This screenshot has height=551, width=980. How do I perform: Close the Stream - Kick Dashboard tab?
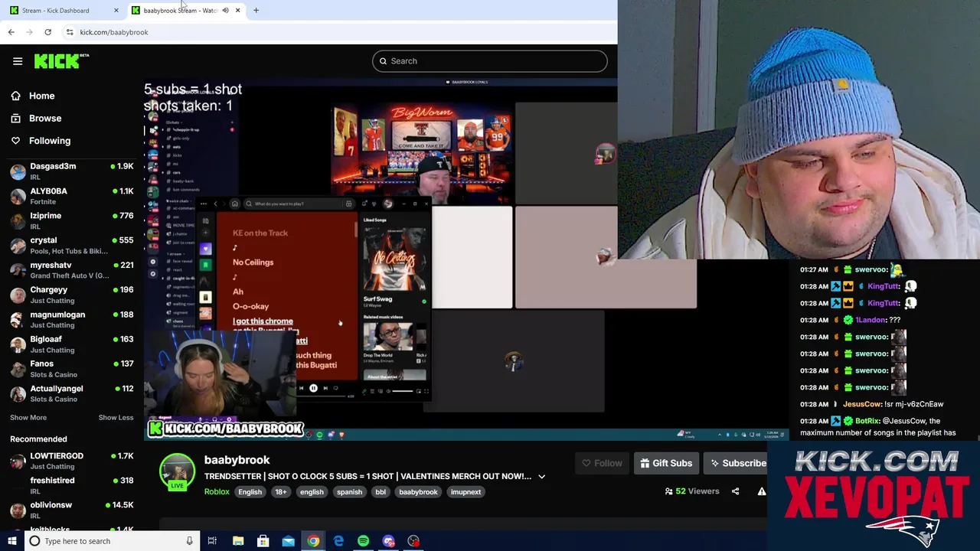pyautogui.click(x=116, y=11)
